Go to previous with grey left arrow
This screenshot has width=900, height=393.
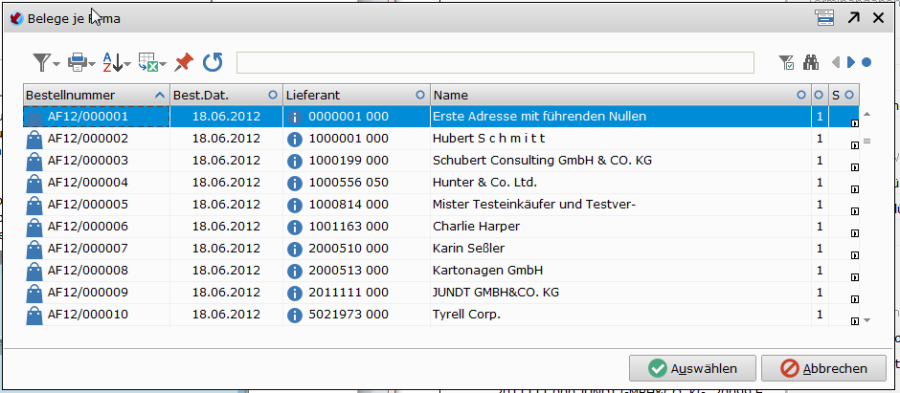coord(836,62)
